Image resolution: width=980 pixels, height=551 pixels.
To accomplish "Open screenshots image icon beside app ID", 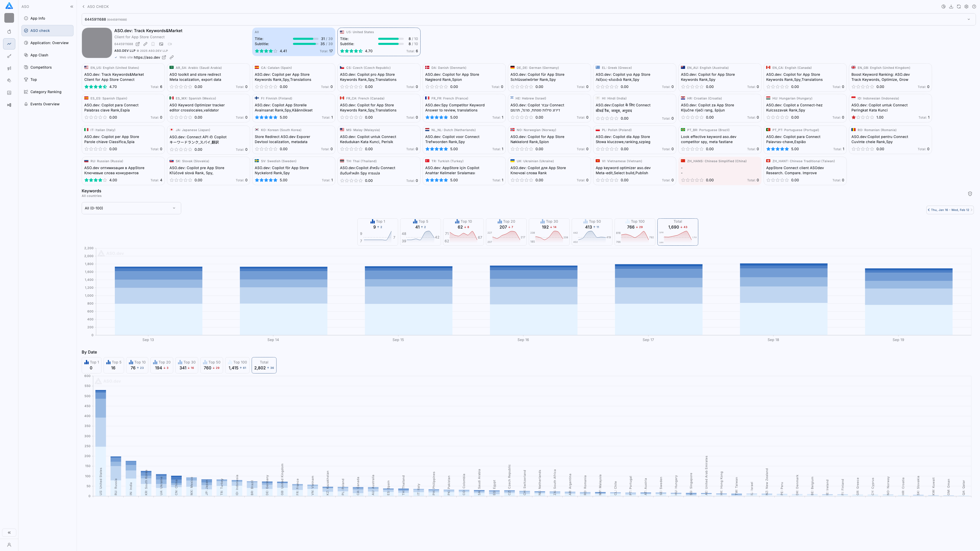I will [x=161, y=44].
